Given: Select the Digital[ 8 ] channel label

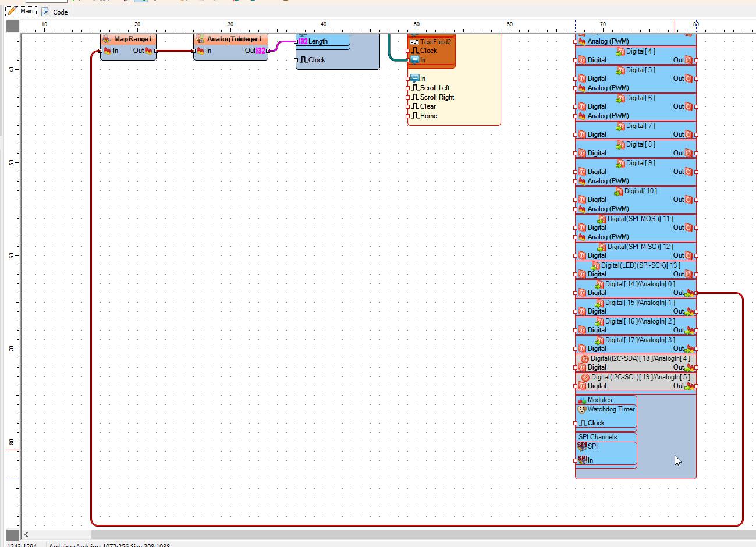Looking at the screenshot, I should point(640,144).
